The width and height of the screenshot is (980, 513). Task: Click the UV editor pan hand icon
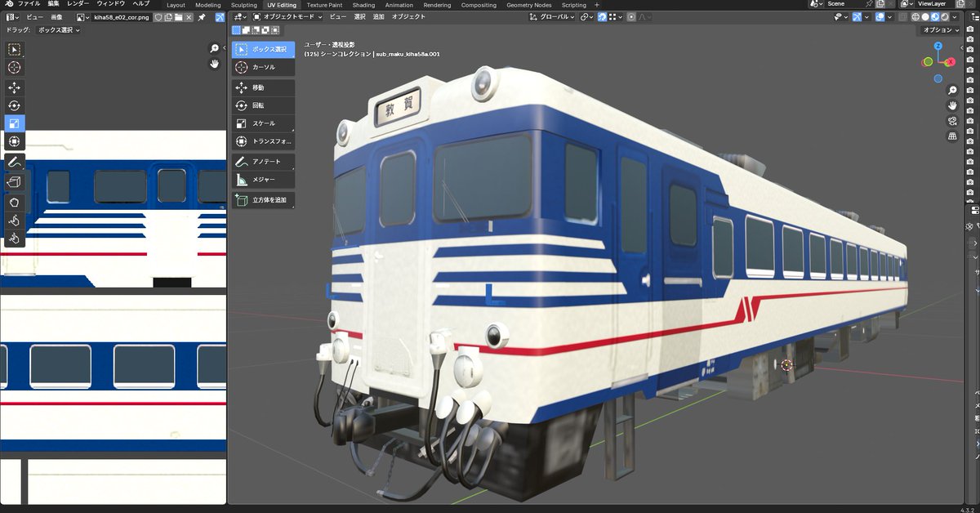point(215,64)
